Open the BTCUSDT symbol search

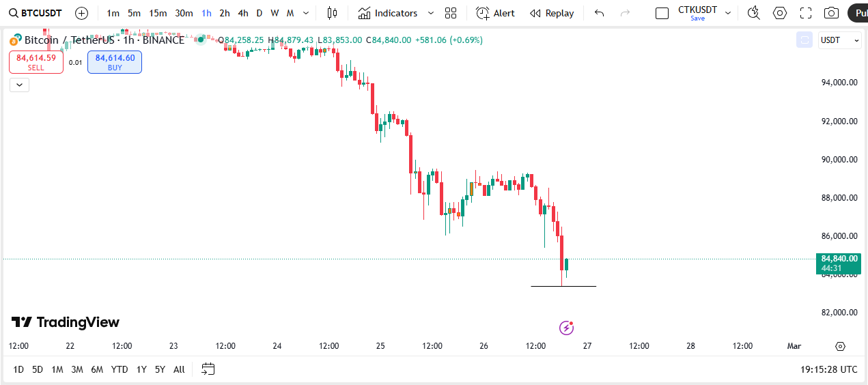(x=36, y=13)
